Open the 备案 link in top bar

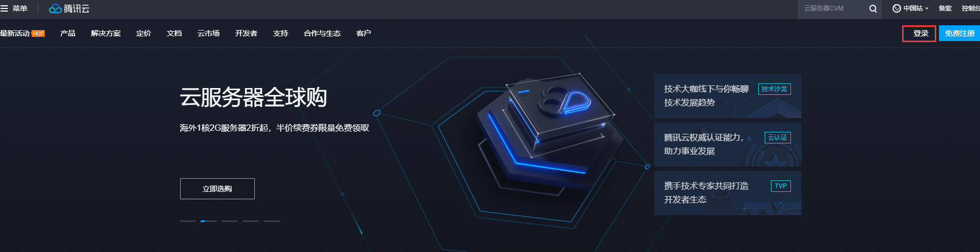[945, 8]
